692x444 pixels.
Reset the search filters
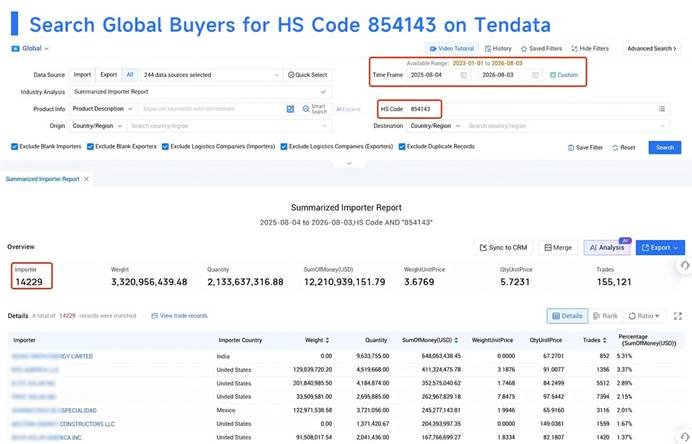tap(624, 147)
